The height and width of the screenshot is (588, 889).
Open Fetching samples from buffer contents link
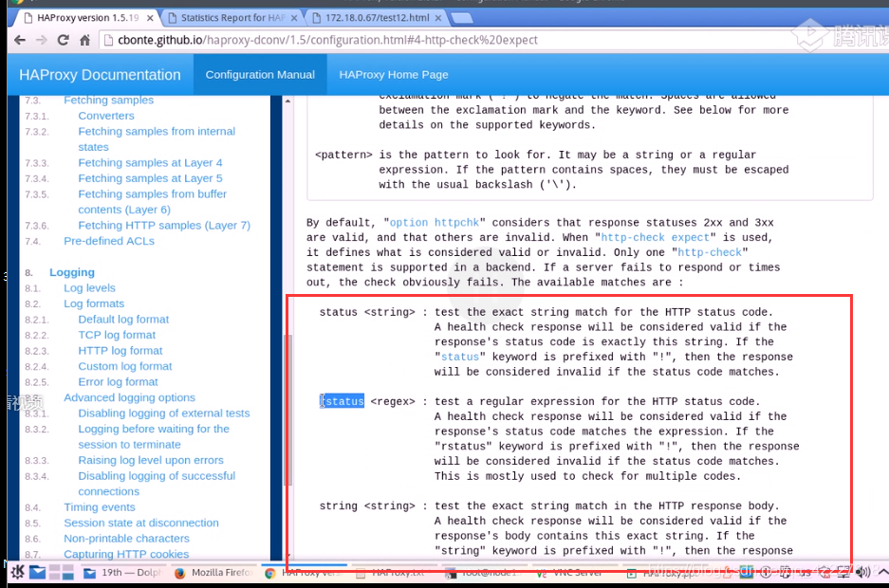pyautogui.click(x=152, y=202)
